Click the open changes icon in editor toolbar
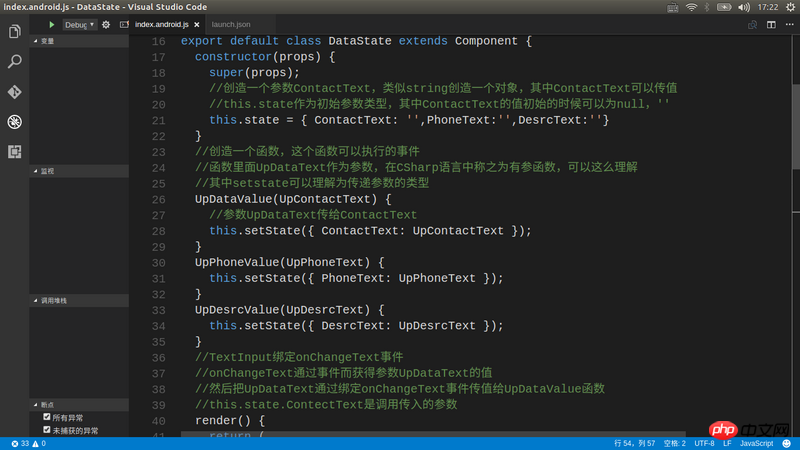The image size is (800, 450). [753, 24]
